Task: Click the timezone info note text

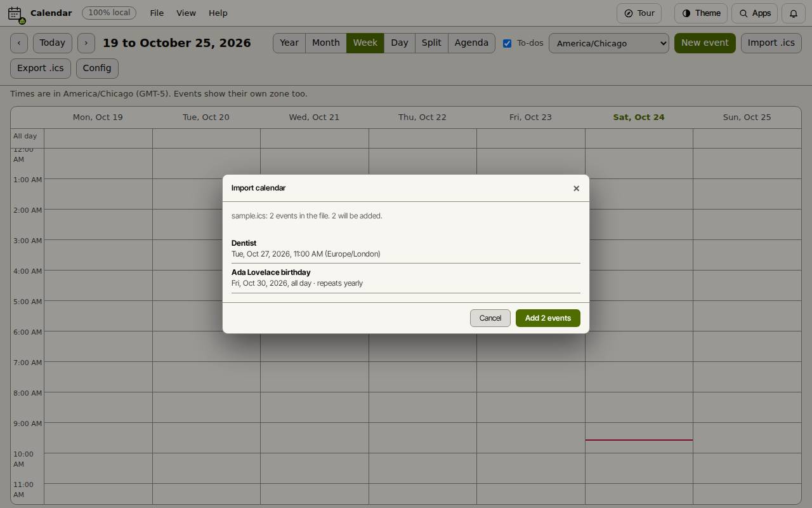Action: pyautogui.click(x=159, y=94)
